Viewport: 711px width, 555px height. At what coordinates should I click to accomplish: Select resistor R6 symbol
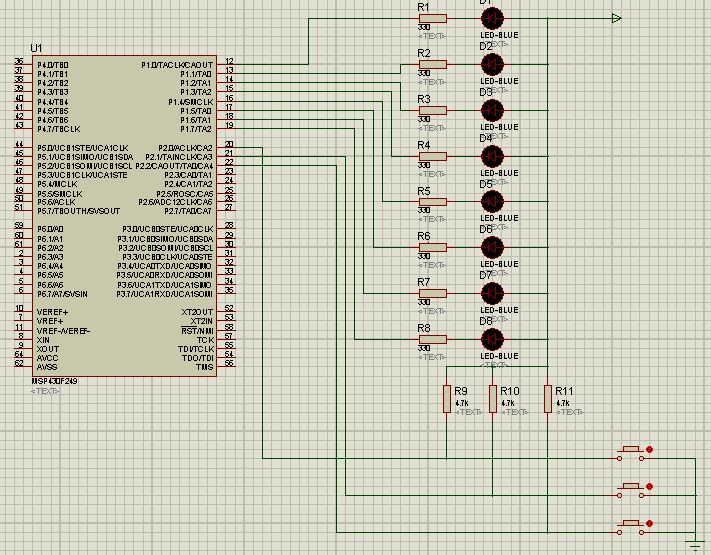coord(433,248)
